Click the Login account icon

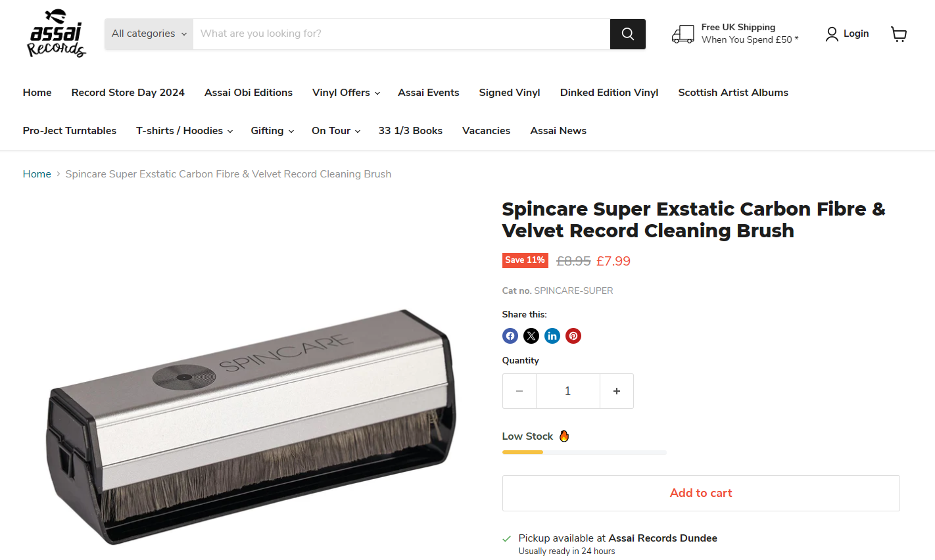832,34
